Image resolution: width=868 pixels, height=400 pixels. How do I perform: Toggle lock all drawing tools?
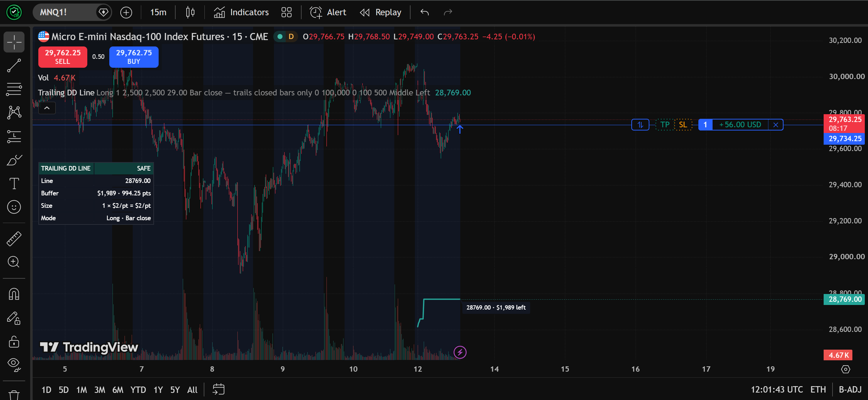tap(14, 341)
